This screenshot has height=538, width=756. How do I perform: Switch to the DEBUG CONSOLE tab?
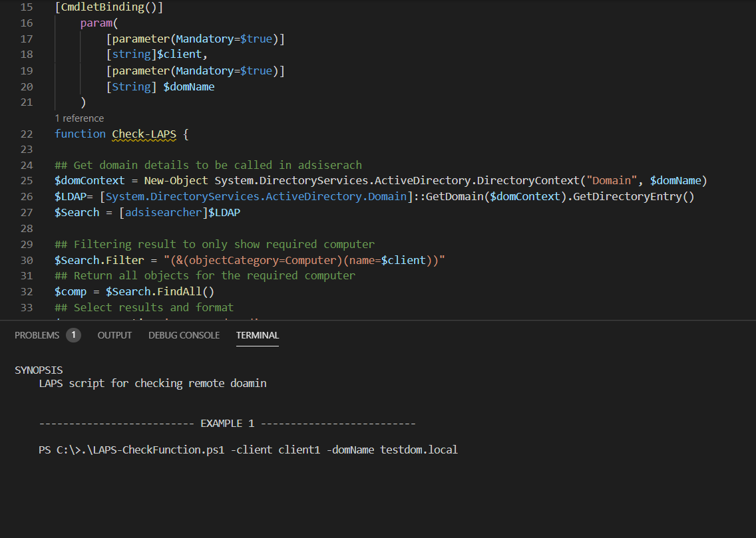pos(184,335)
